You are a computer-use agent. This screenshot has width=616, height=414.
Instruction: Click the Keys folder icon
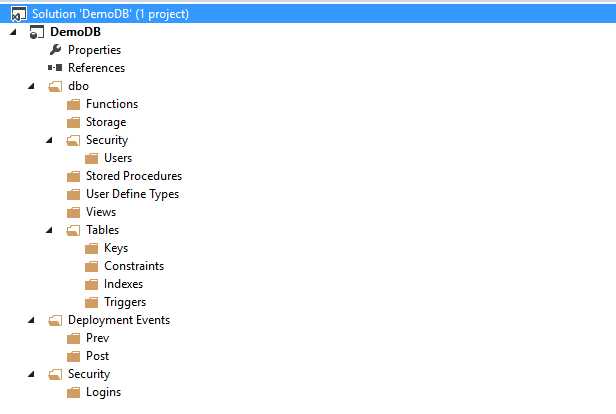pos(92,249)
